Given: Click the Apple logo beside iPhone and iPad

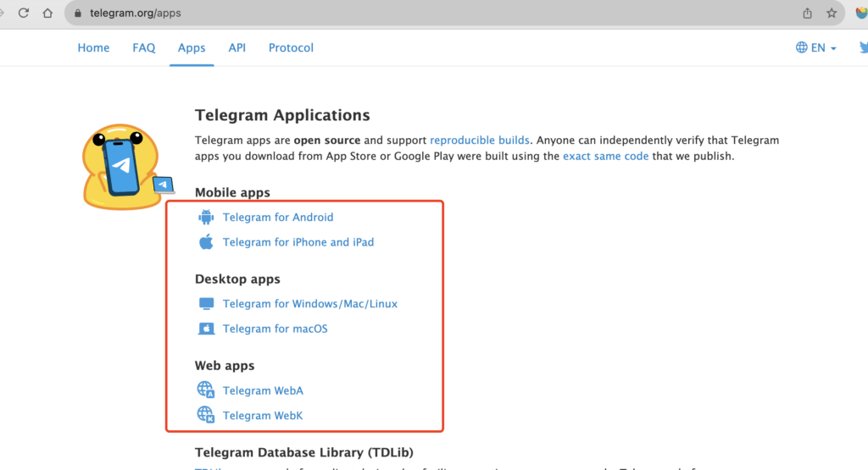Looking at the screenshot, I should tap(206, 241).
